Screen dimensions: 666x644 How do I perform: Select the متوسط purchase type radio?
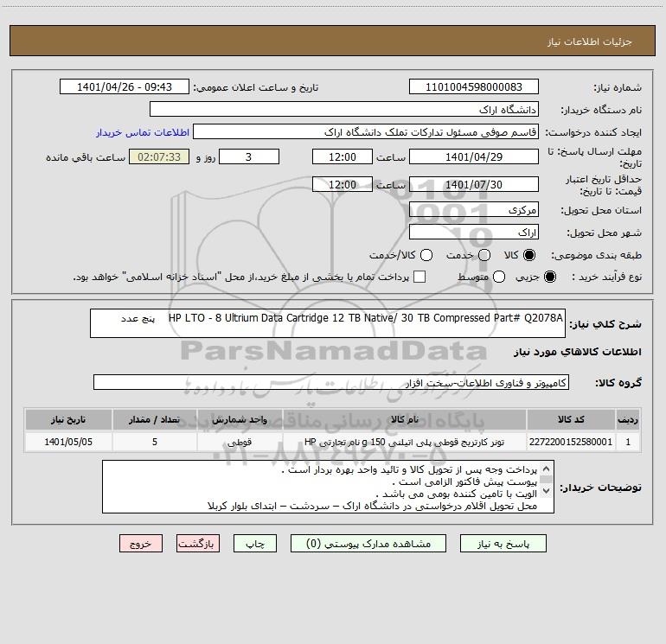tap(499, 277)
